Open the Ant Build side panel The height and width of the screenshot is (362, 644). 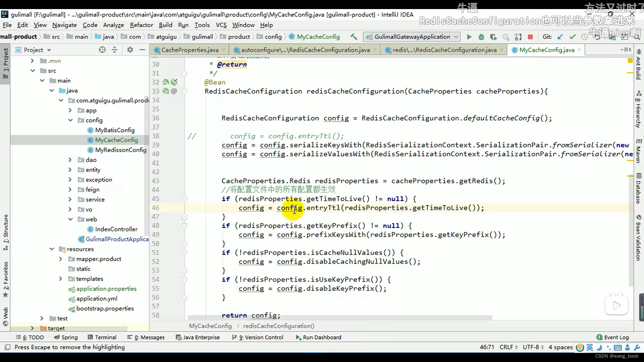click(x=639, y=64)
